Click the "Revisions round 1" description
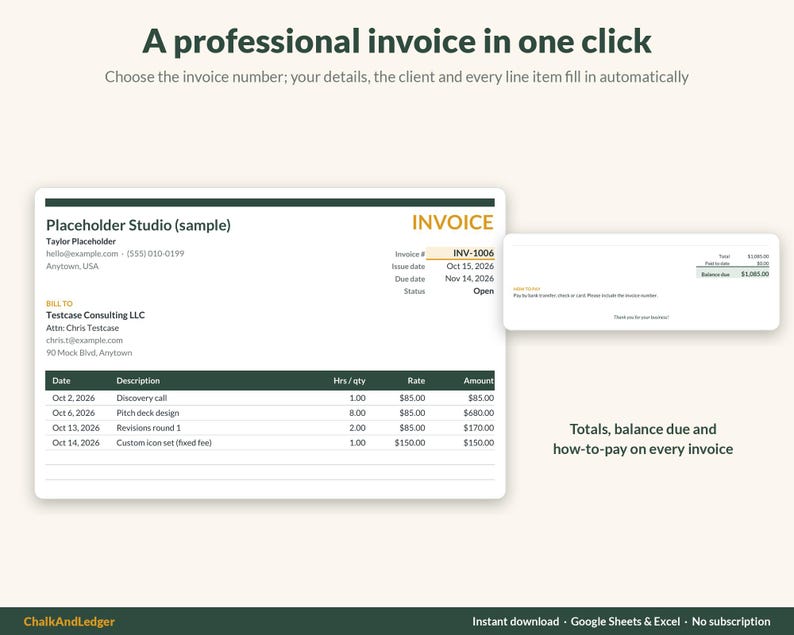 pyautogui.click(x=148, y=428)
